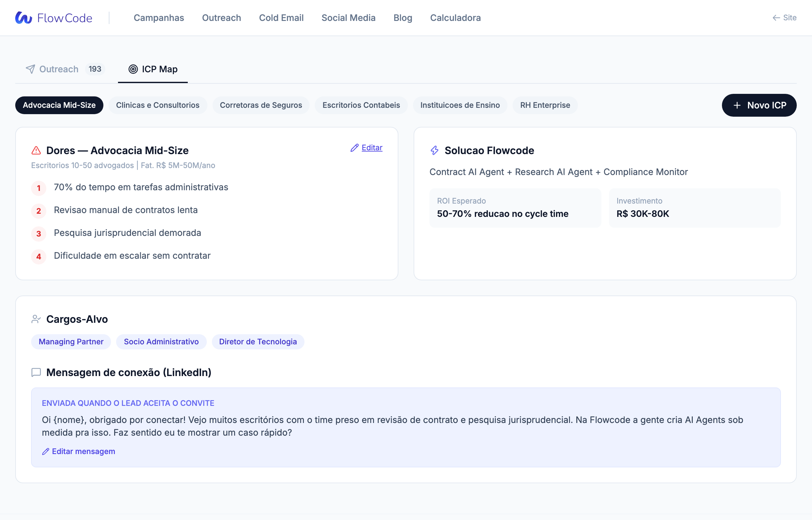Click '70% do tempo em tarefas administrativas'
812x520 pixels.
pyautogui.click(x=141, y=187)
